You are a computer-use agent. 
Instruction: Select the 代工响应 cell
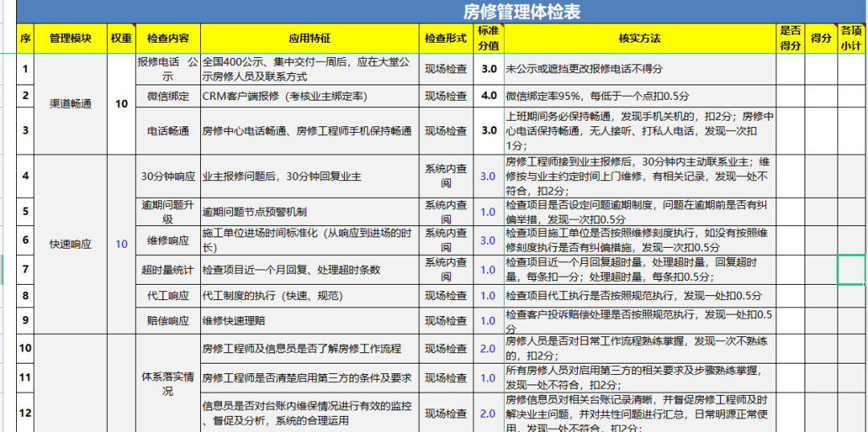(168, 296)
